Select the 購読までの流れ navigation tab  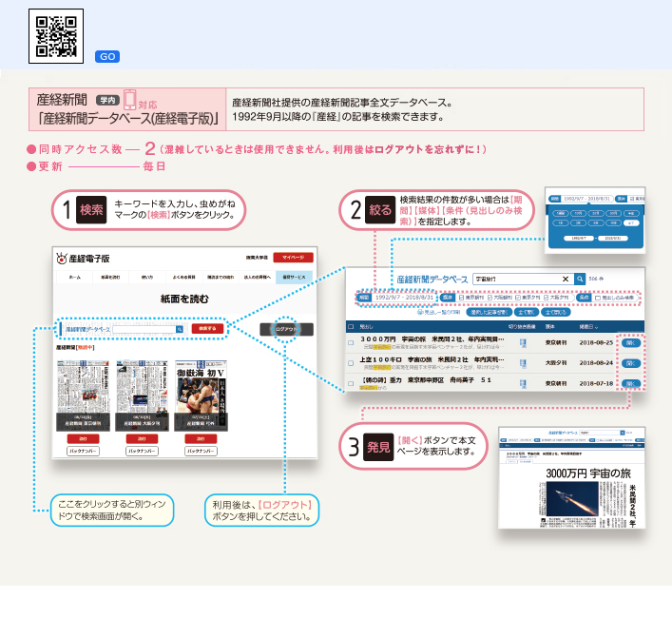(221, 278)
